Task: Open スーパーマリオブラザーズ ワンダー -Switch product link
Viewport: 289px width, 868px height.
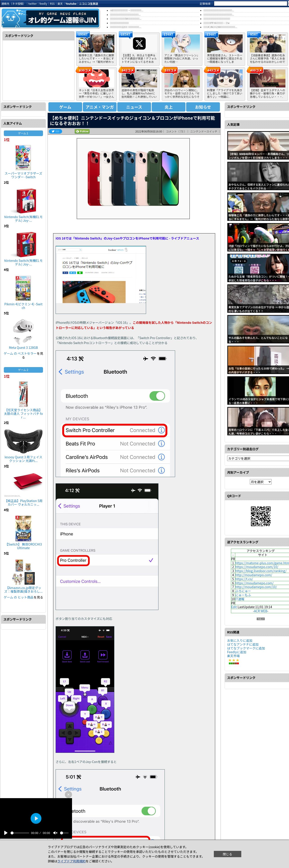Action: [x=23, y=175]
